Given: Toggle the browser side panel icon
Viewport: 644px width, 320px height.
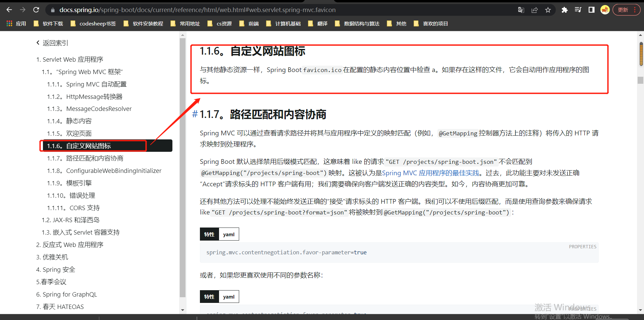Looking at the screenshot, I should [x=591, y=10].
